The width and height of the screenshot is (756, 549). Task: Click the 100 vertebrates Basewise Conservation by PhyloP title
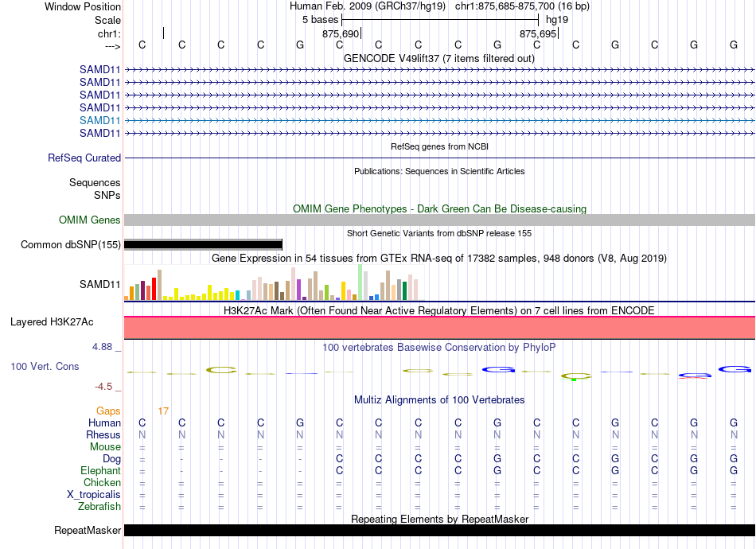point(438,347)
